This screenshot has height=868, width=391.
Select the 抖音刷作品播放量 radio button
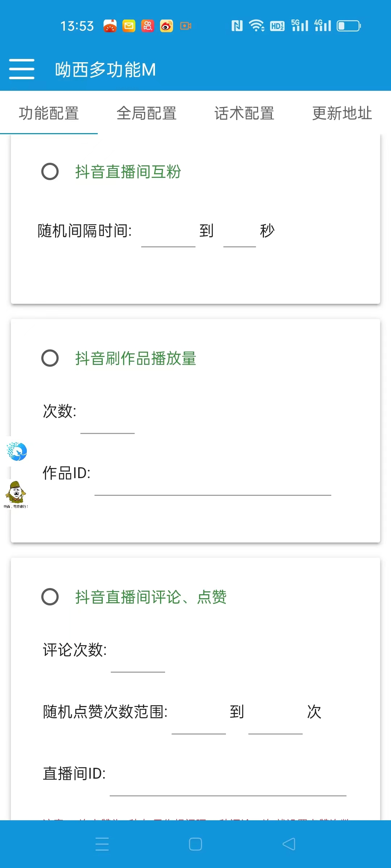tap(51, 359)
